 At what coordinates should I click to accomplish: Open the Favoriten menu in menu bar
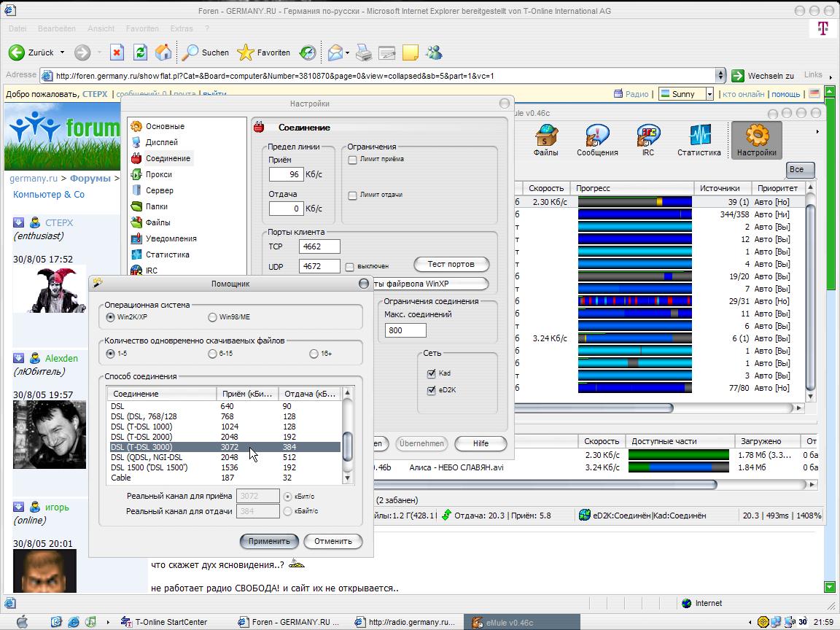pos(142,28)
